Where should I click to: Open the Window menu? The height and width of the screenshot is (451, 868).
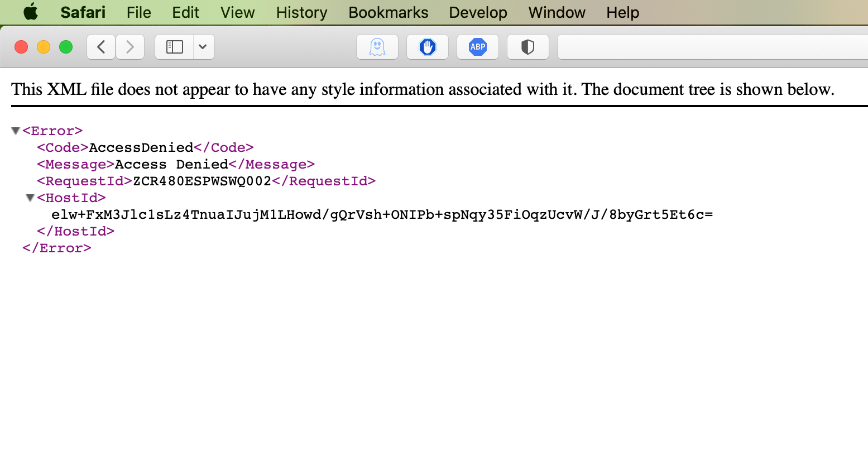(557, 12)
